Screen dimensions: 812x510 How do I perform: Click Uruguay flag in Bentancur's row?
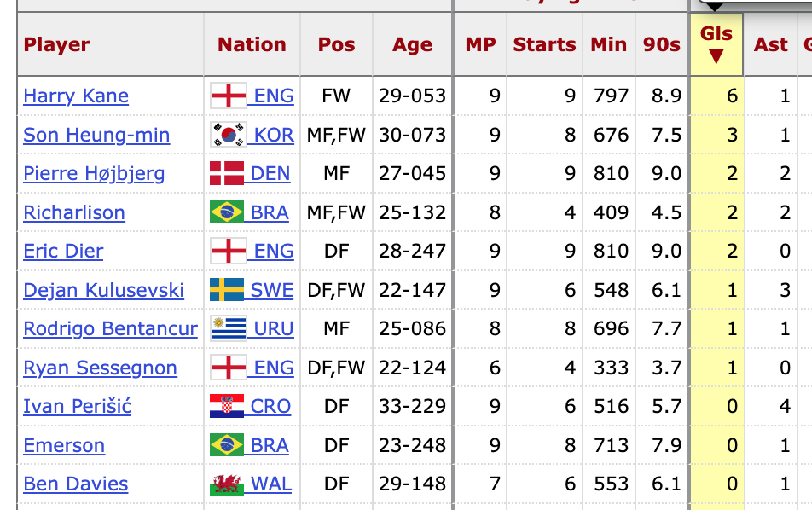(x=228, y=328)
